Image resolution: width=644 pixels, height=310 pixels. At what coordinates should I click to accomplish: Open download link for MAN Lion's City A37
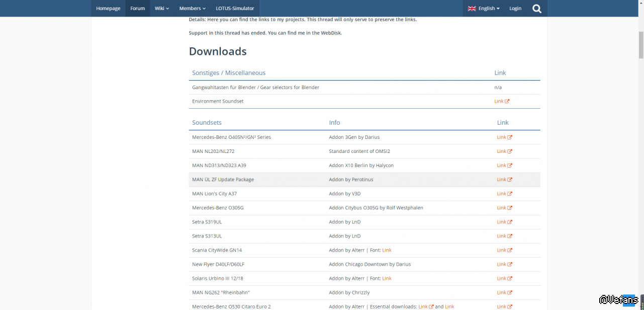coord(504,194)
